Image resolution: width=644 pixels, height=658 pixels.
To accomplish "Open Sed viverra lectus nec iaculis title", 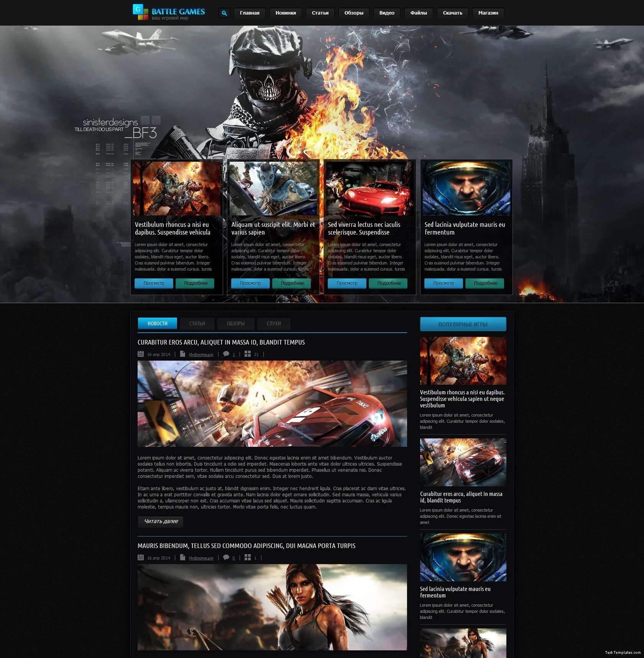I will [x=364, y=228].
